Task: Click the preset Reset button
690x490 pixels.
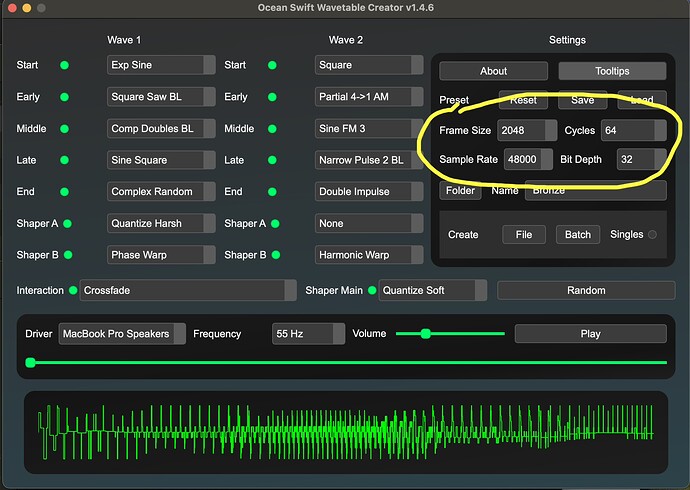Action: [x=523, y=100]
